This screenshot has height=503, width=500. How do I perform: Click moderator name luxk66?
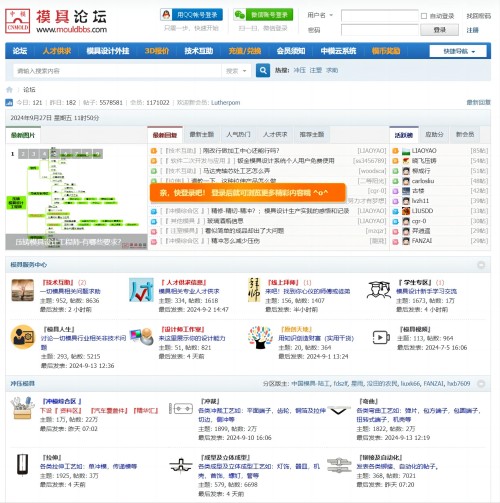(410, 384)
